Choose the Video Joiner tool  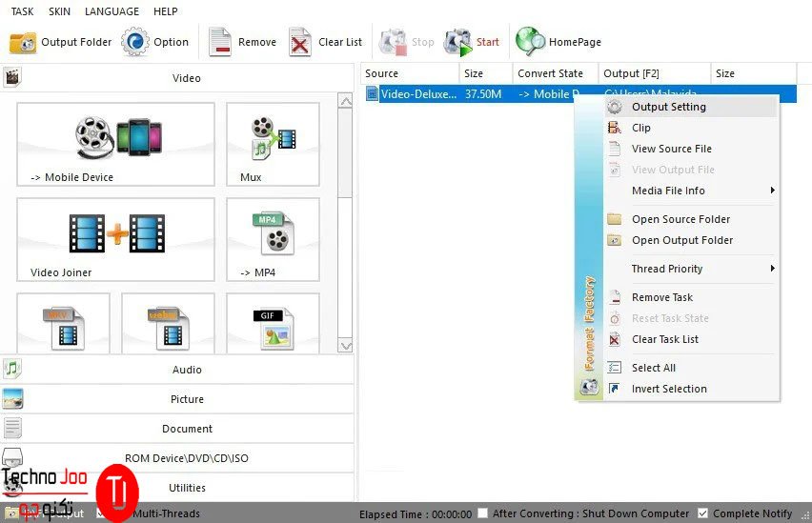click(x=115, y=239)
